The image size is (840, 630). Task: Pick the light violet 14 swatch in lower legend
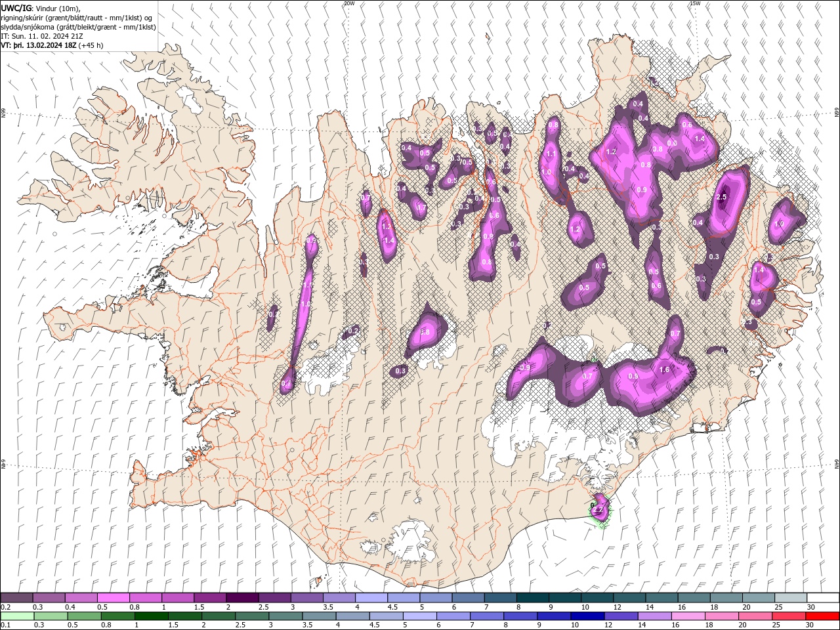pyautogui.click(x=654, y=616)
